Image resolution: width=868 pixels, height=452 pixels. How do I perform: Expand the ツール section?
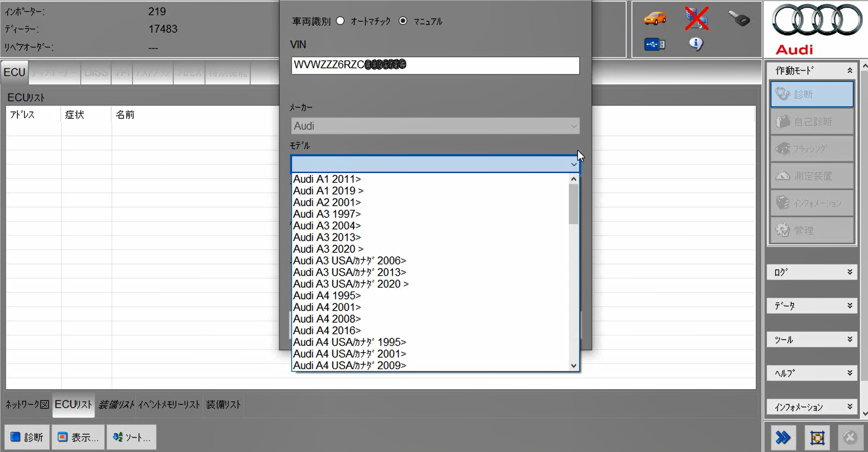[x=812, y=339]
